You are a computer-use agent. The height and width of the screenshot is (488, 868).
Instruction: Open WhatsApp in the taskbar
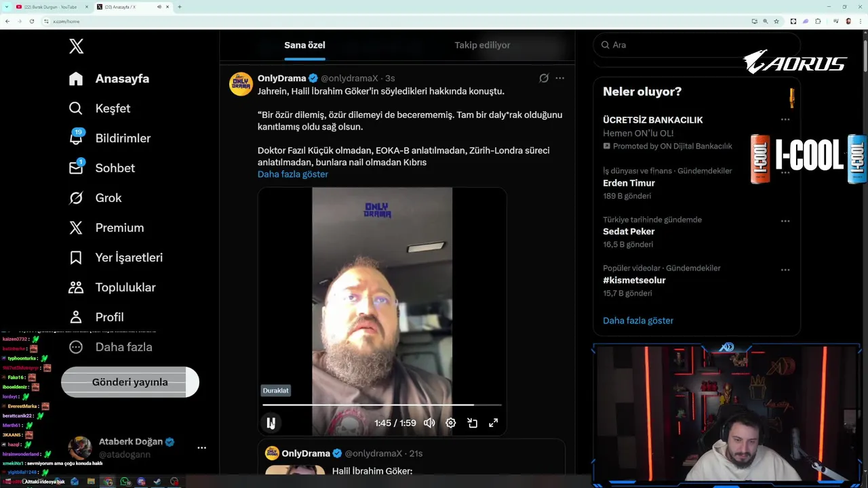click(x=125, y=482)
